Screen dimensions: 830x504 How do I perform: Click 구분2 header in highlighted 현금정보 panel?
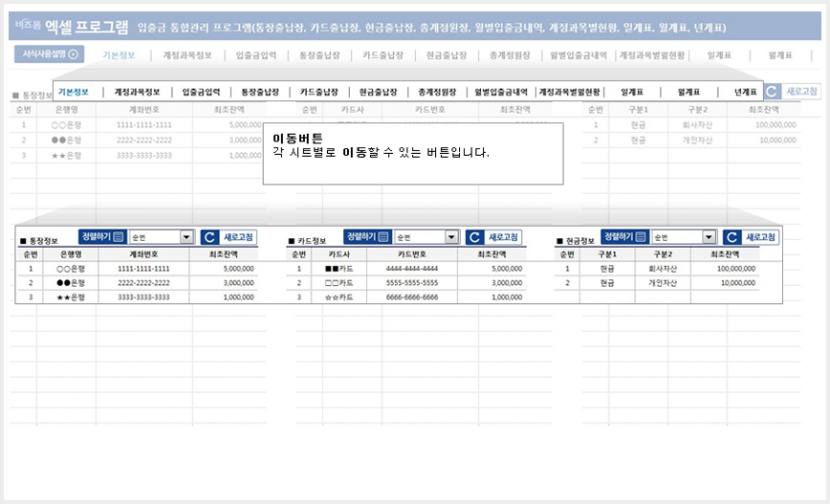tap(663, 254)
